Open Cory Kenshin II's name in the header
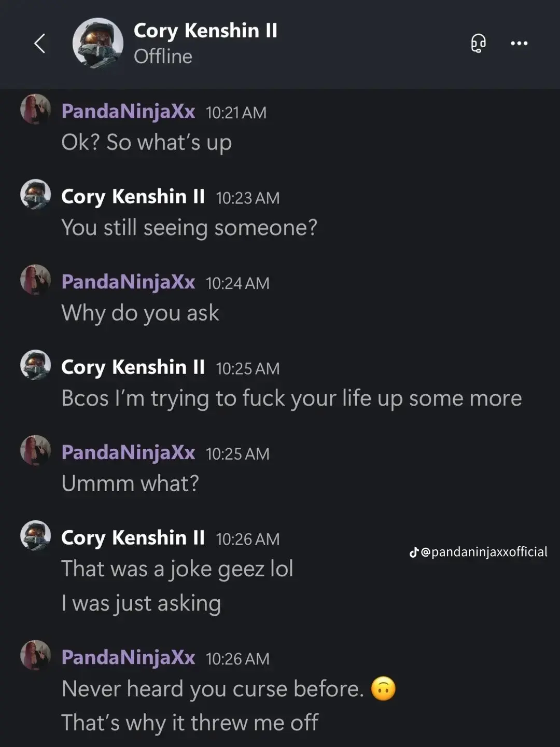 pos(205,31)
